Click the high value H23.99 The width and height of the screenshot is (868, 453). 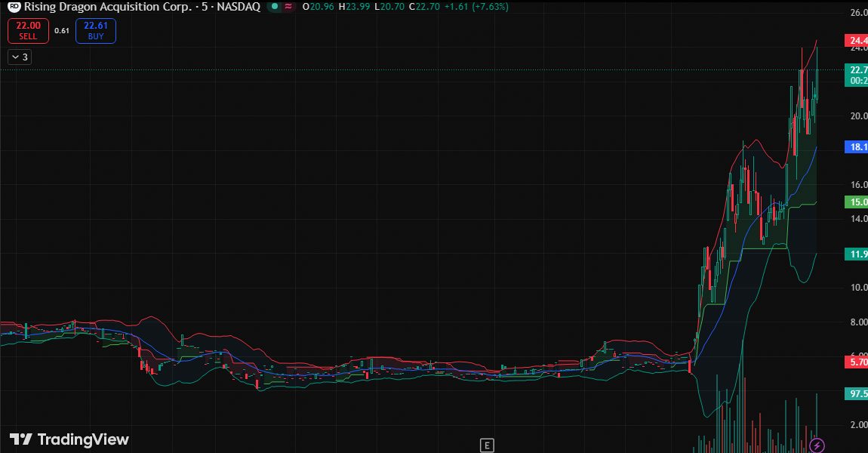tap(354, 7)
